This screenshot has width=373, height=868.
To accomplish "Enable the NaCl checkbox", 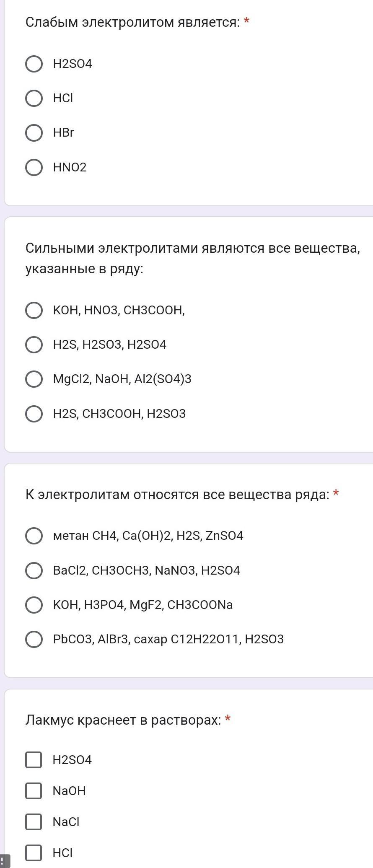I will pyautogui.click(x=34, y=822).
